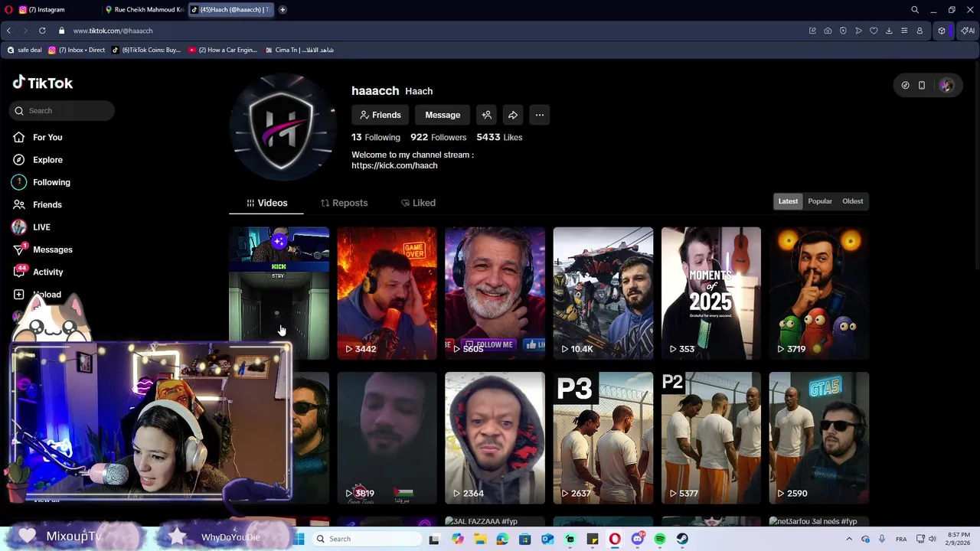Open the safe deal bookmark

pyautogui.click(x=24, y=50)
